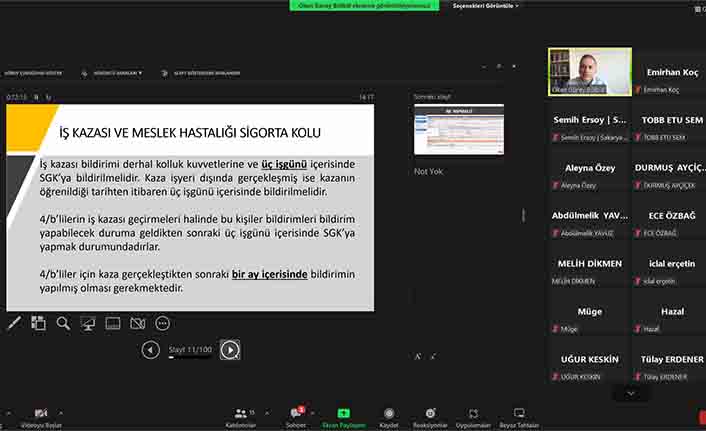Screen dimensions: 706x431
Task: Open Katılımcılar participants panel
Action: pyautogui.click(x=240, y=416)
